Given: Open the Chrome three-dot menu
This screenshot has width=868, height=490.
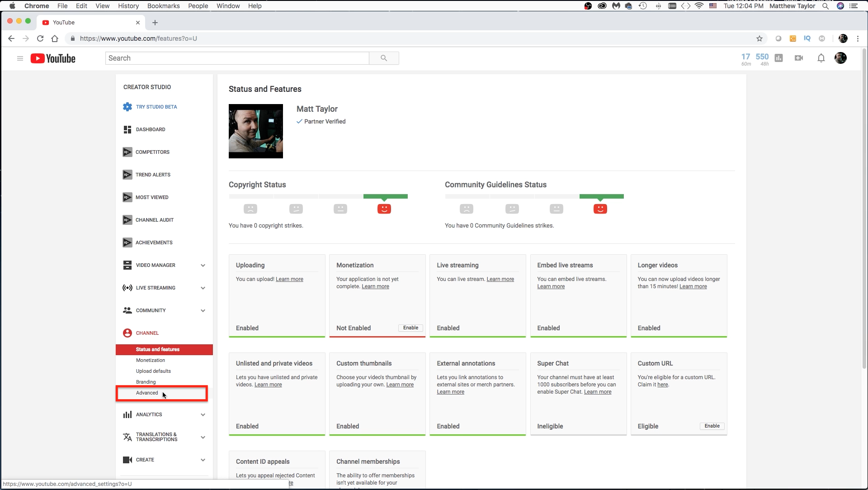Looking at the screenshot, I should 858,38.
